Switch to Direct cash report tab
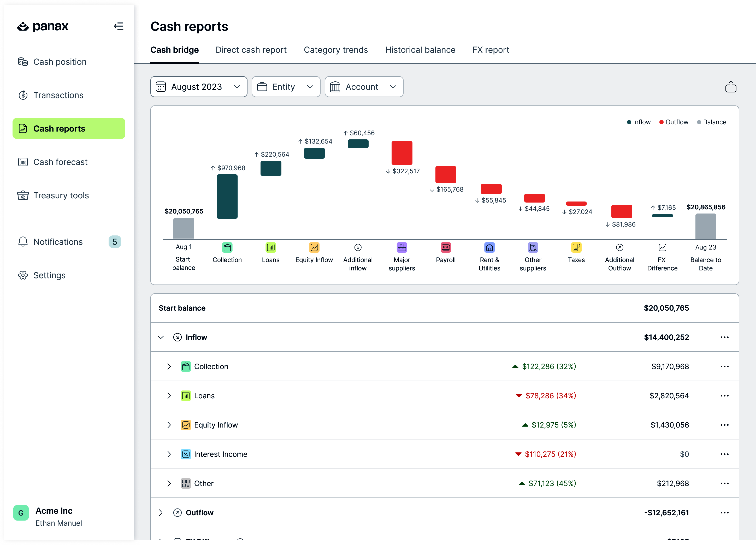 point(251,50)
